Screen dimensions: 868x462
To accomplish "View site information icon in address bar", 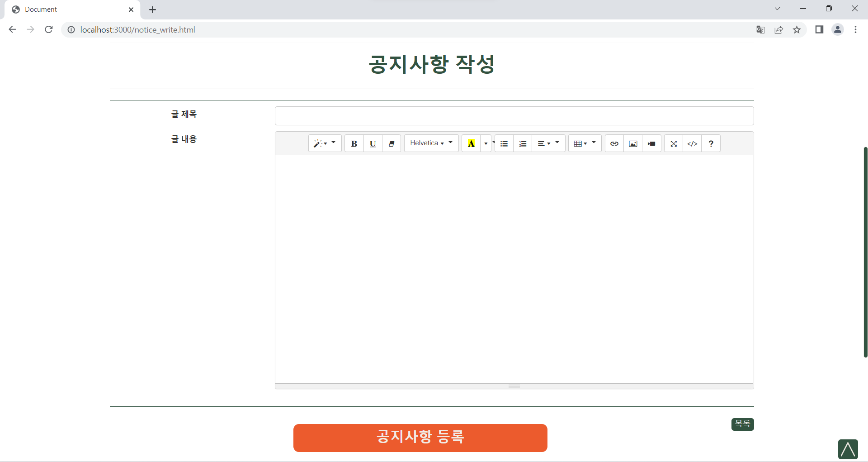I will click(x=71, y=29).
